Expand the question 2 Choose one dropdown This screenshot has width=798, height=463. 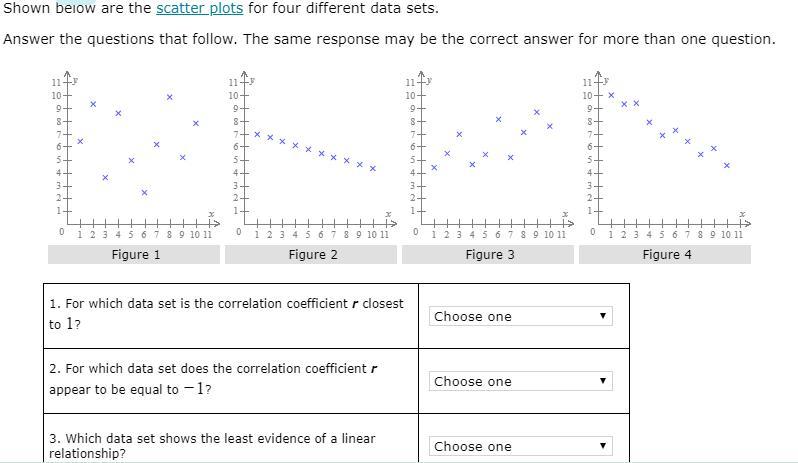coord(520,381)
